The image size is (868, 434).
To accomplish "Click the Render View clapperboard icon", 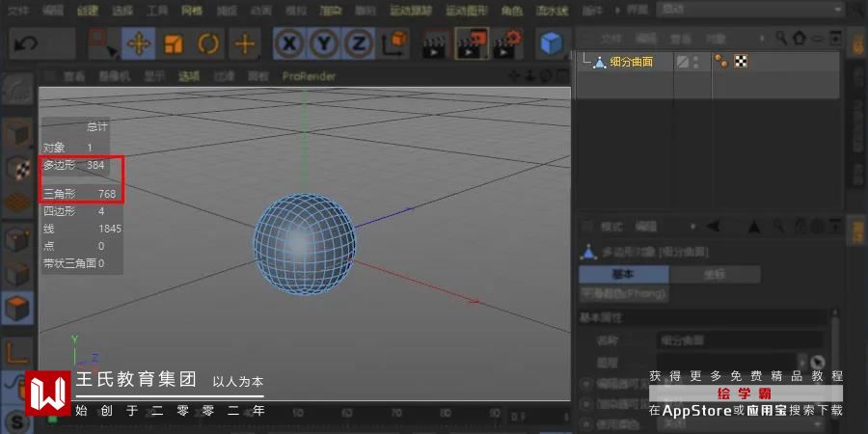I will (435, 44).
